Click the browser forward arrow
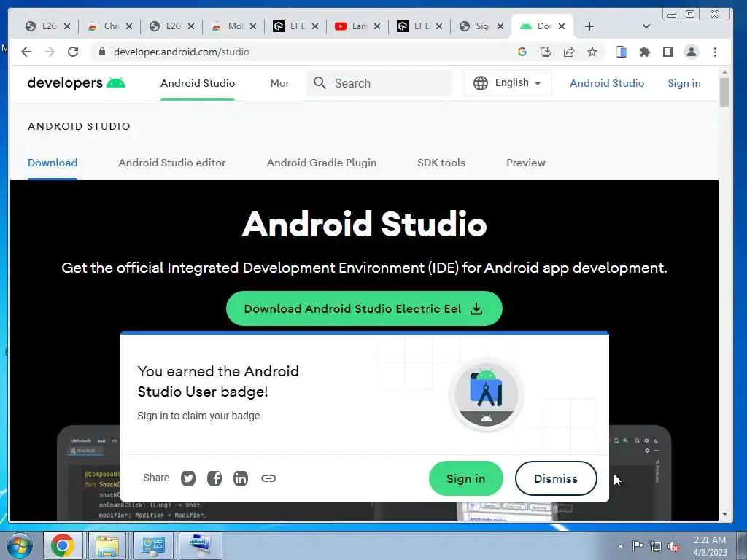 [49, 52]
